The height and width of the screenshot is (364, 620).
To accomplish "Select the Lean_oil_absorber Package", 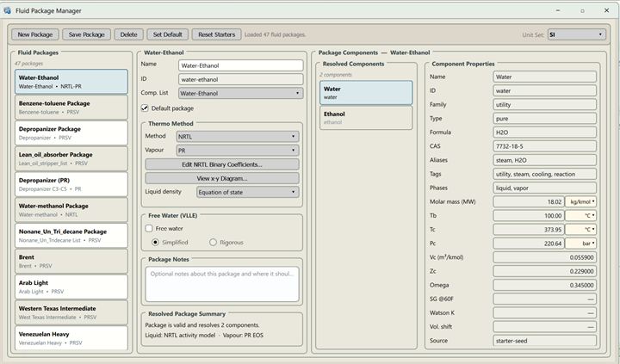I will point(71,158).
